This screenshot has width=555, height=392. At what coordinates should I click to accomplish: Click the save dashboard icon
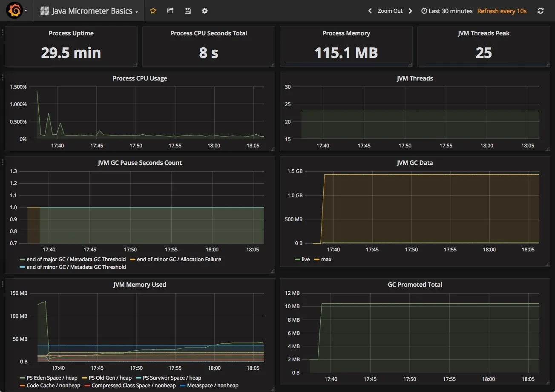(x=187, y=11)
